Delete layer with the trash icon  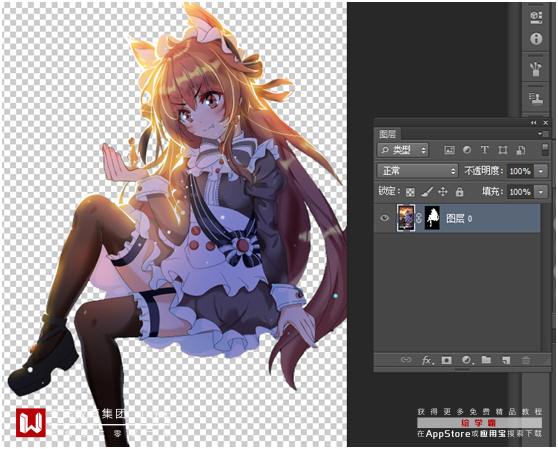tap(526, 360)
